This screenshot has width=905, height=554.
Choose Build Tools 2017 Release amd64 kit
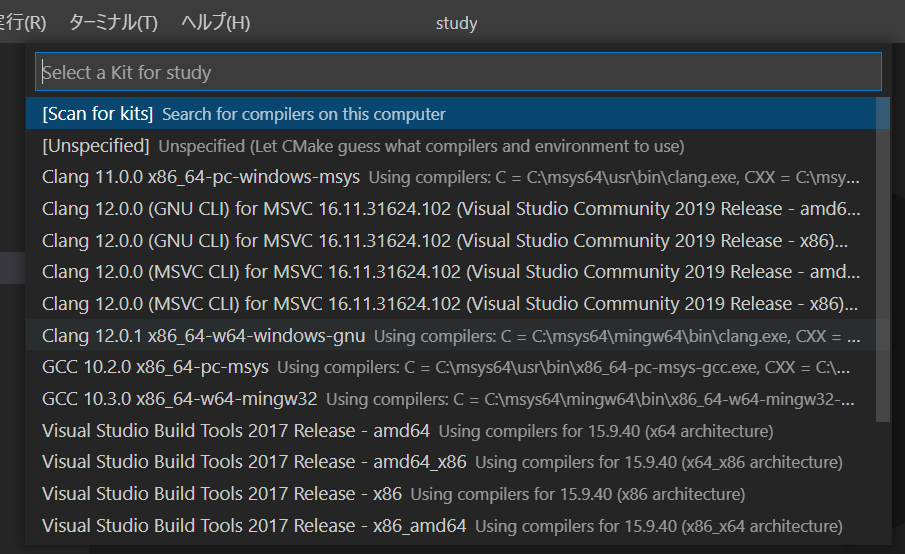451,431
